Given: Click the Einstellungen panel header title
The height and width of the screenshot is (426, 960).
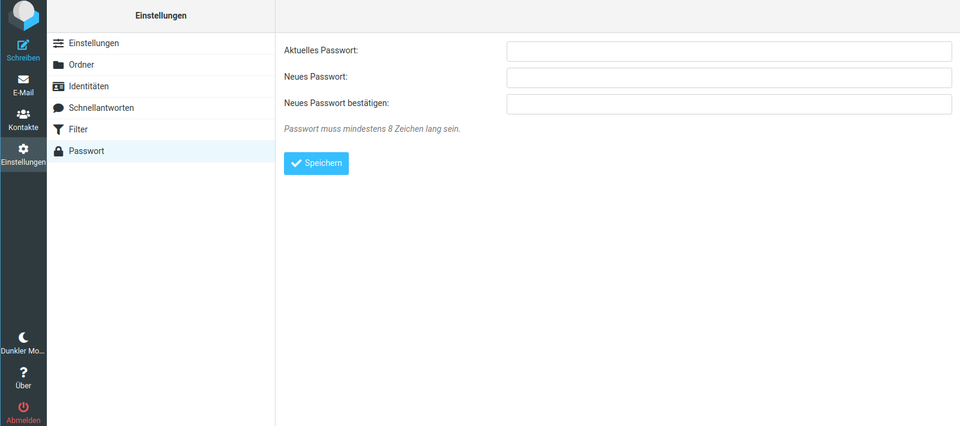Looking at the screenshot, I should point(161,16).
